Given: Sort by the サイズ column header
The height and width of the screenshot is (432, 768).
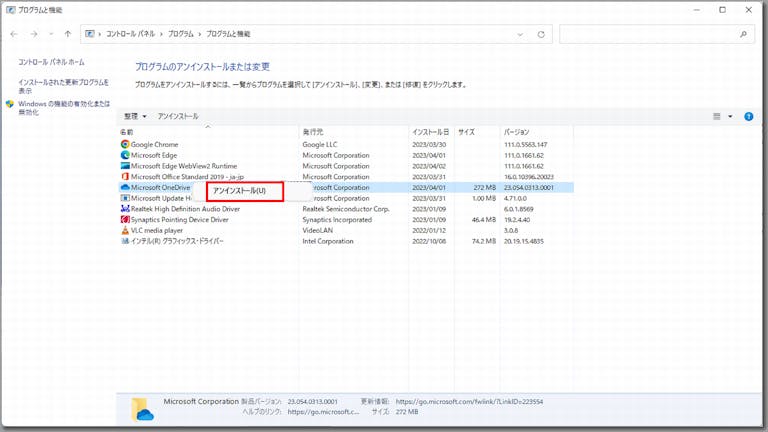Looking at the screenshot, I should click(477, 132).
